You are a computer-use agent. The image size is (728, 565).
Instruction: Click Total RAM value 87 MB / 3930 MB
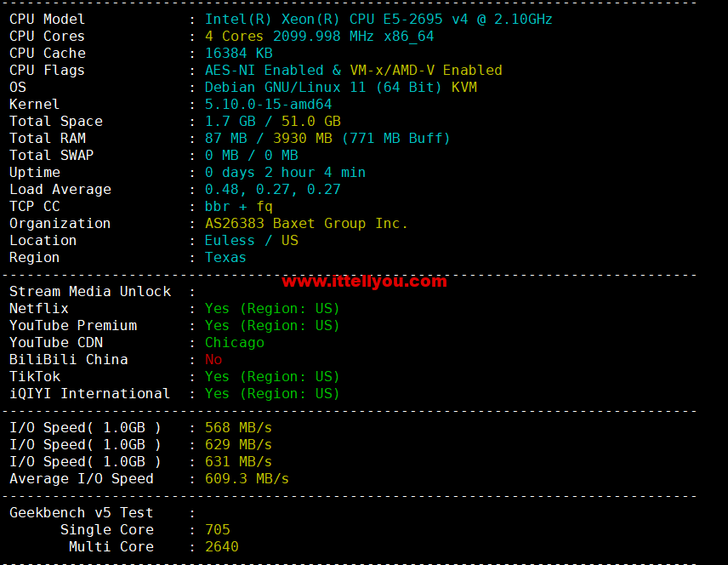point(327,139)
